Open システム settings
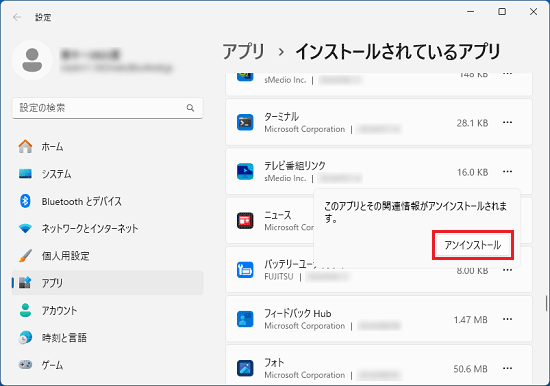 [x=107, y=174]
